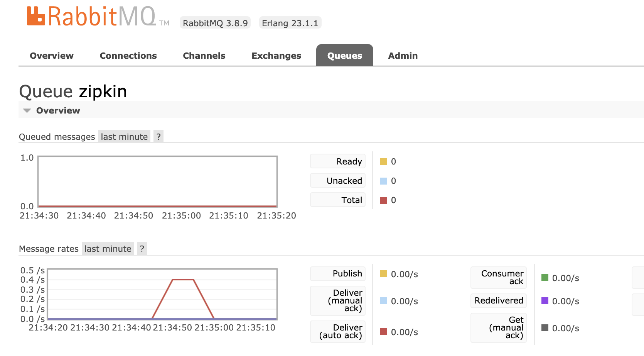
Task: Switch to the Channels tab
Action: click(204, 56)
